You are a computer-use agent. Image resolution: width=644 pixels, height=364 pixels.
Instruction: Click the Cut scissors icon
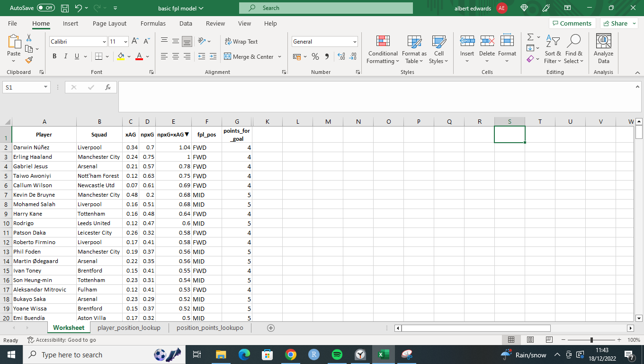coord(29,37)
